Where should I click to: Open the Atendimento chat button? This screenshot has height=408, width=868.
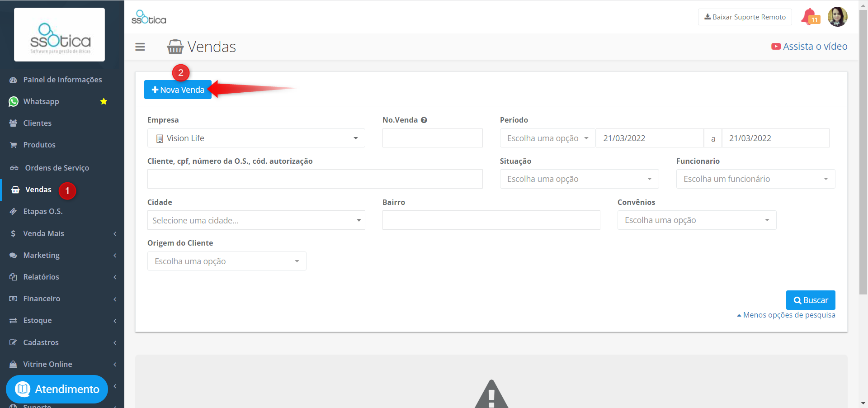pyautogui.click(x=57, y=389)
